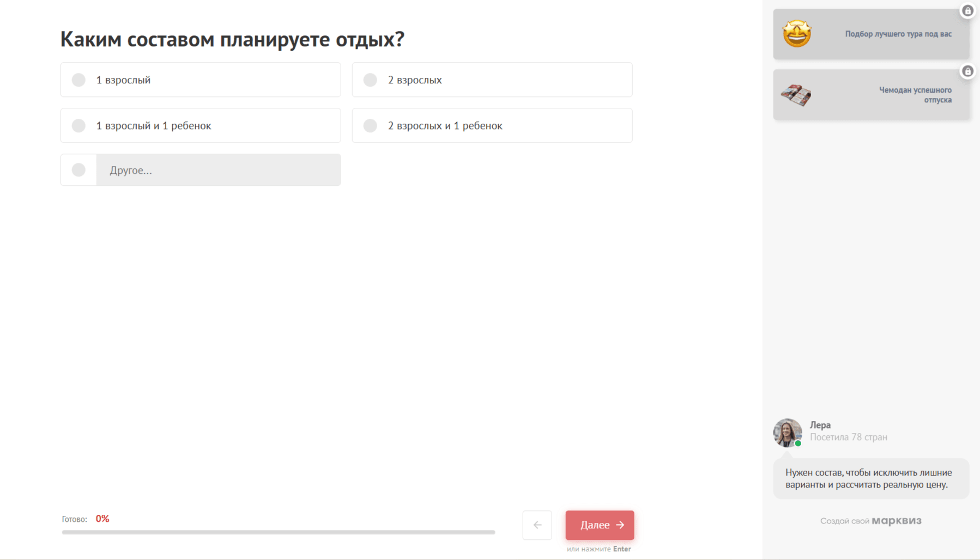Click the Марквиз logo

coord(897,521)
